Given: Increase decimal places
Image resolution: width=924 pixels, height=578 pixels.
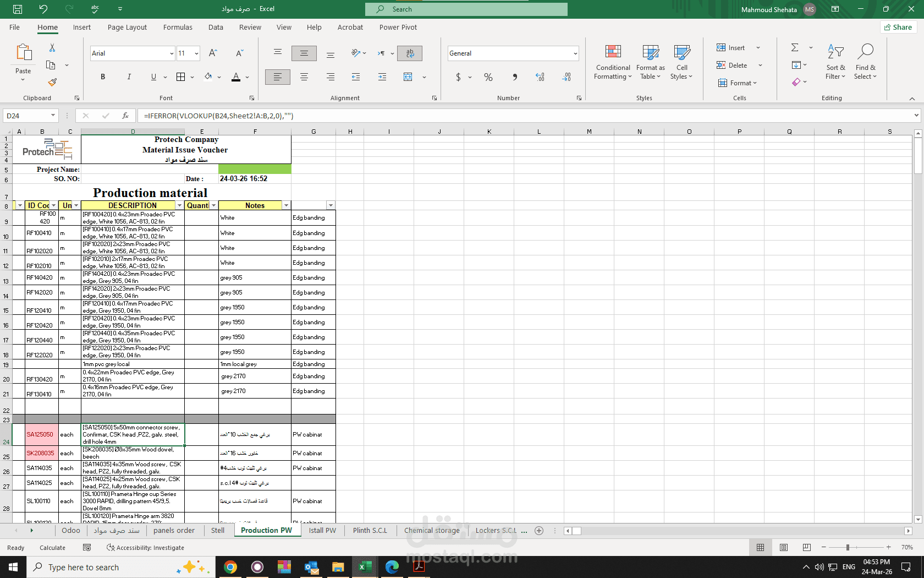Looking at the screenshot, I should pos(540,77).
